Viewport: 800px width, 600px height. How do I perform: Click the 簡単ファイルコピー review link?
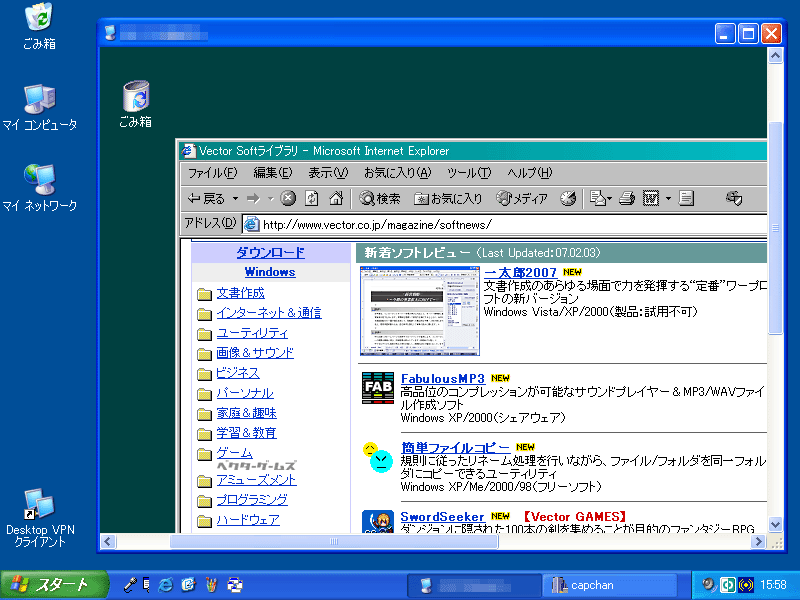point(455,447)
